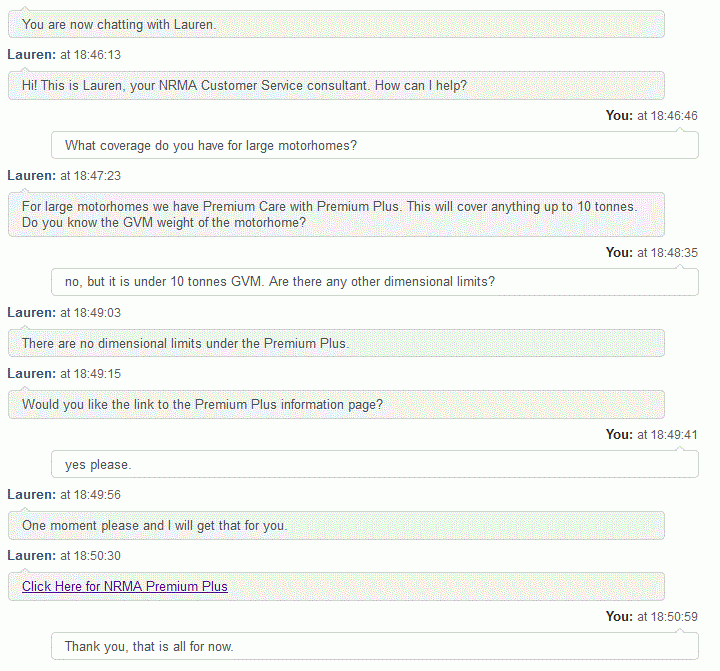
Task: Click Lauren's name at timestamp 18:47:23
Action: [x=31, y=176]
